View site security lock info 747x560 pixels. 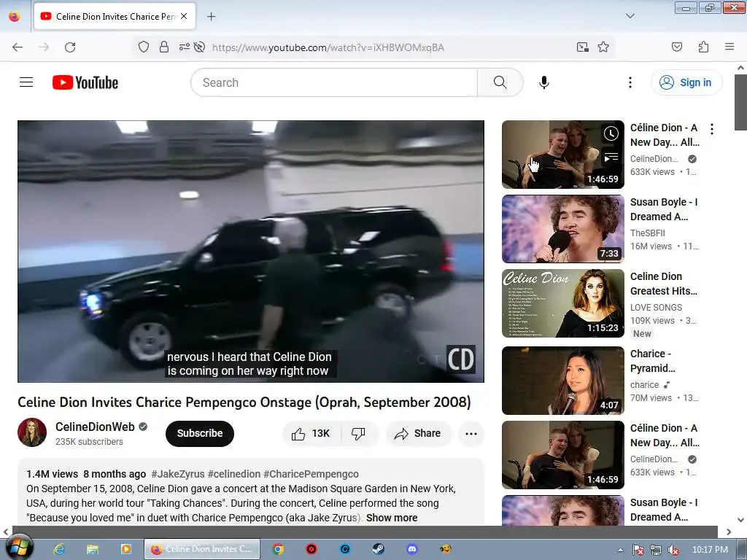point(164,47)
